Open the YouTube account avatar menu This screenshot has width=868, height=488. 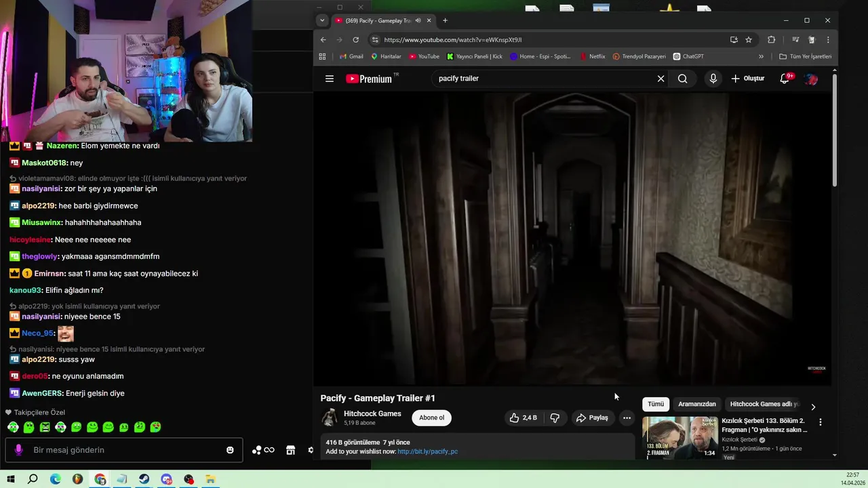810,79
